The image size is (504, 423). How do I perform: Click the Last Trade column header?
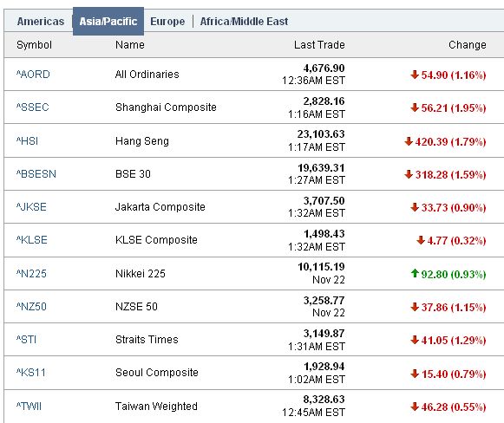(319, 45)
